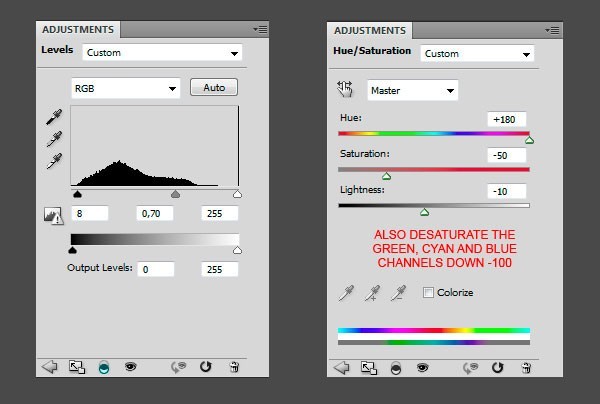Select Add to Sample eyedropper
The image size is (600, 404).
coord(372,293)
